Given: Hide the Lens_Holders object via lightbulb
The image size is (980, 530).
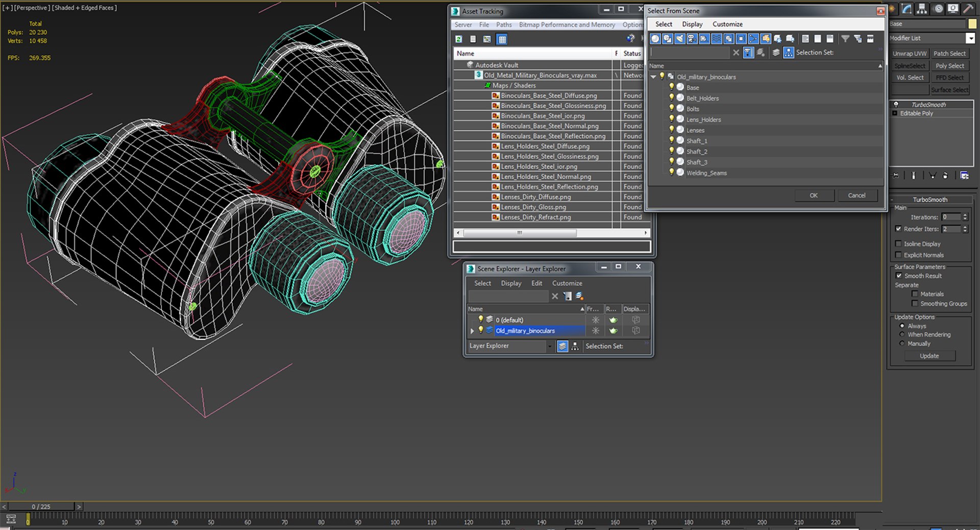Looking at the screenshot, I should point(672,119).
